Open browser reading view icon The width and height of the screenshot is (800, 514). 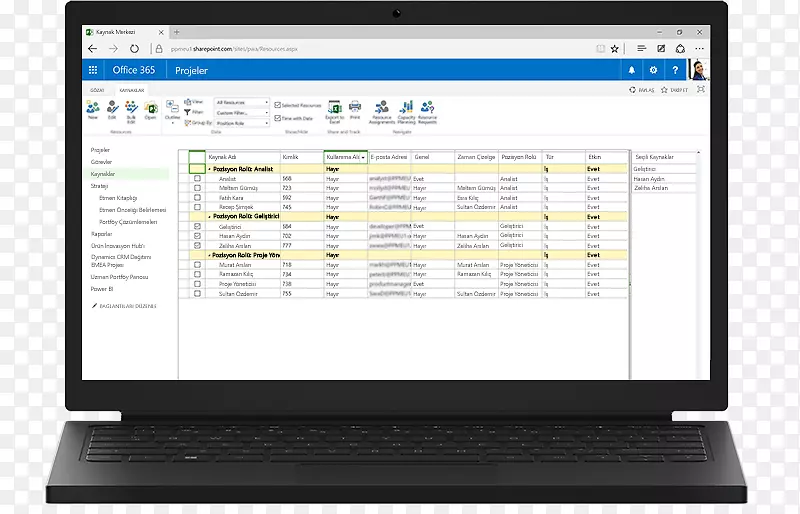tap(601, 48)
